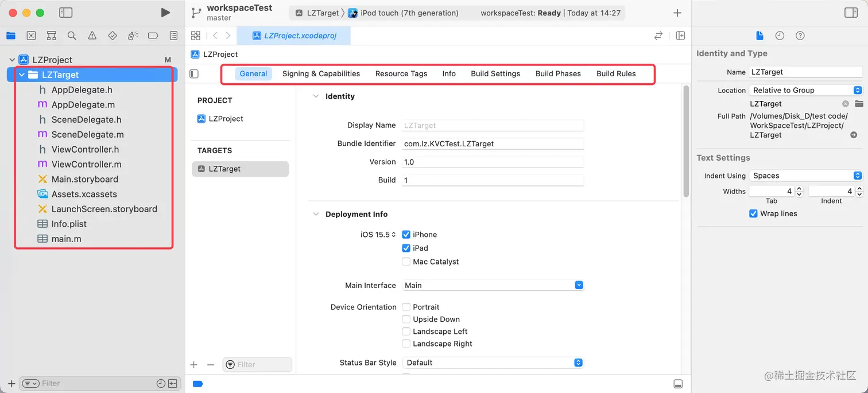Image resolution: width=868 pixels, height=393 pixels.
Task: Click the Bundle Identifier field
Action: tap(493, 144)
